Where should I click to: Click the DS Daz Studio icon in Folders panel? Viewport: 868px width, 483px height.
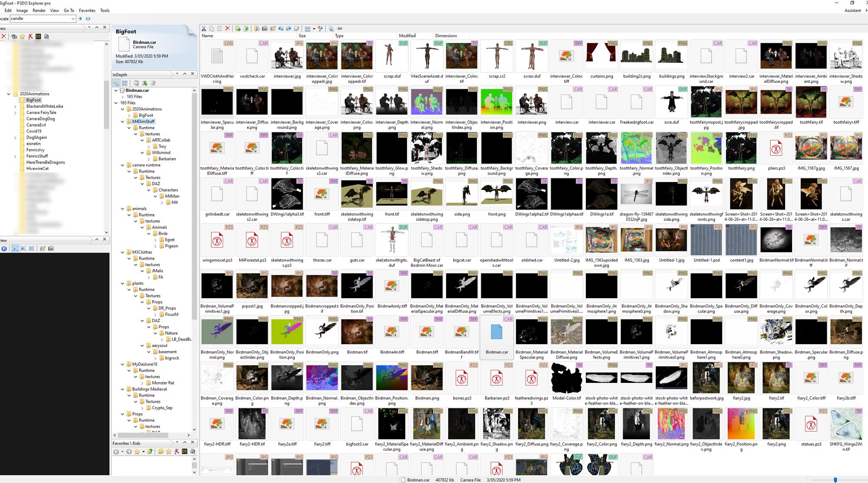(38, 36)
